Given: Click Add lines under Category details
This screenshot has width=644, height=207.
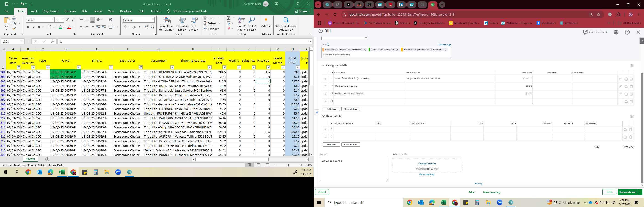Looking at the screenshot, I should pos(331,109).
